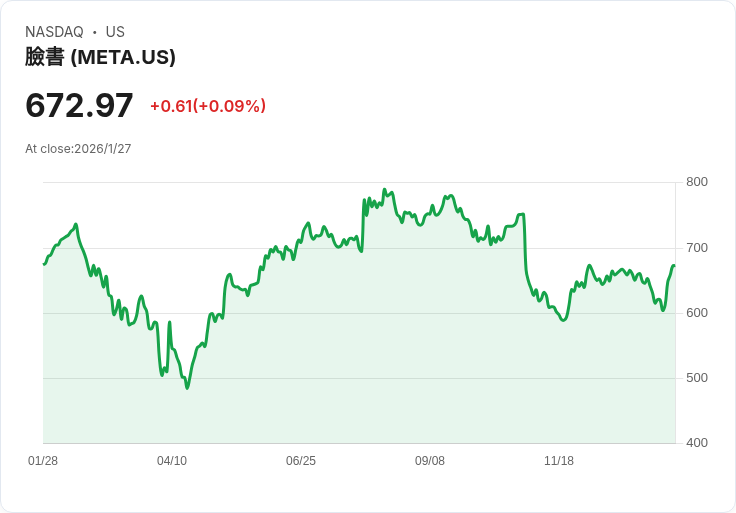Click the 600 y-axis label
The image size is (736, 513).
click(697, 313)
